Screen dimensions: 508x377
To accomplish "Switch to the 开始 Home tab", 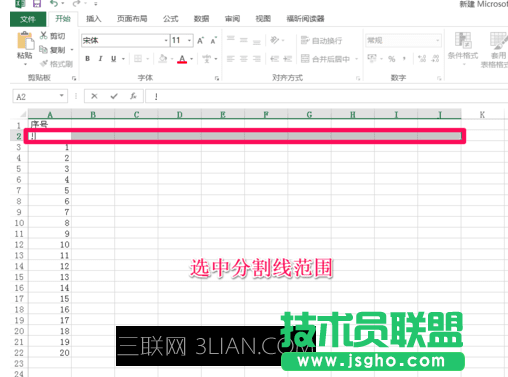I will [x=63, y=19].
